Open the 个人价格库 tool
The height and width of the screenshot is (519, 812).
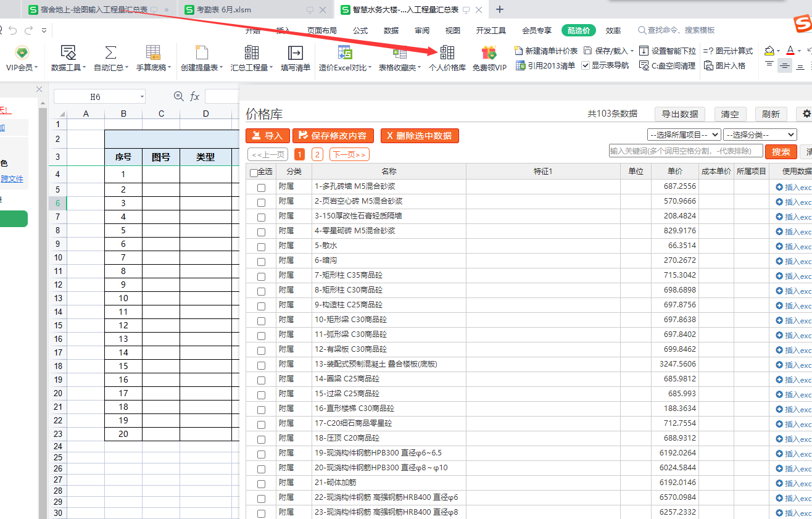(447, 53)
